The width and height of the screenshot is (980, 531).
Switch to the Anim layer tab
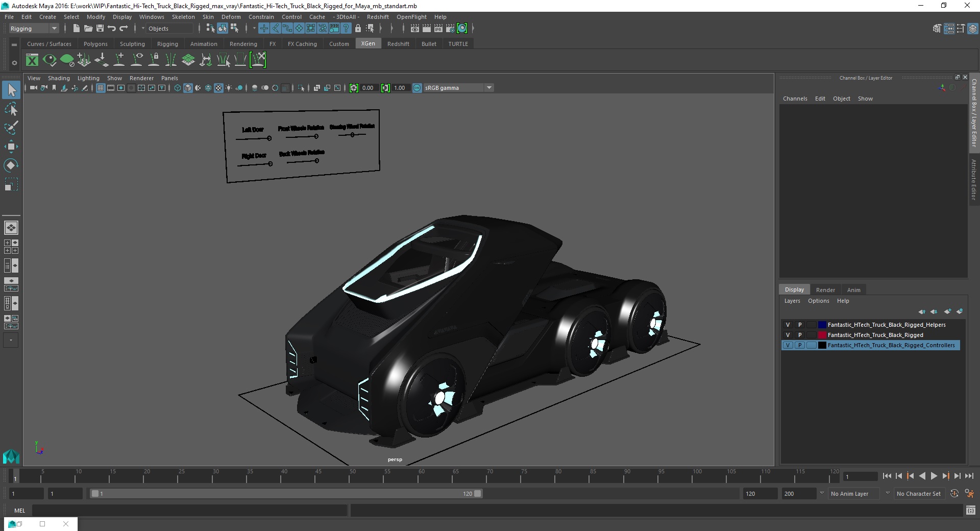click(x=853, y=289)
